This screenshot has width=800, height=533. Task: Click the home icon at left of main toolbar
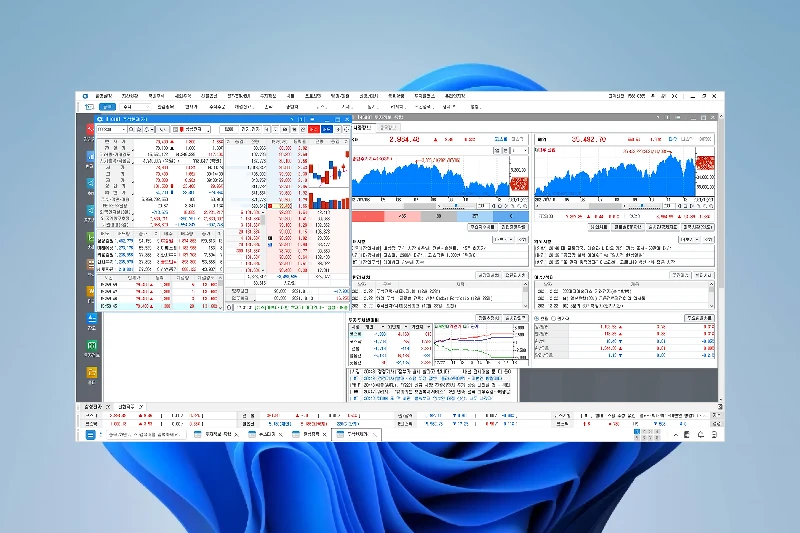(89, 106)
